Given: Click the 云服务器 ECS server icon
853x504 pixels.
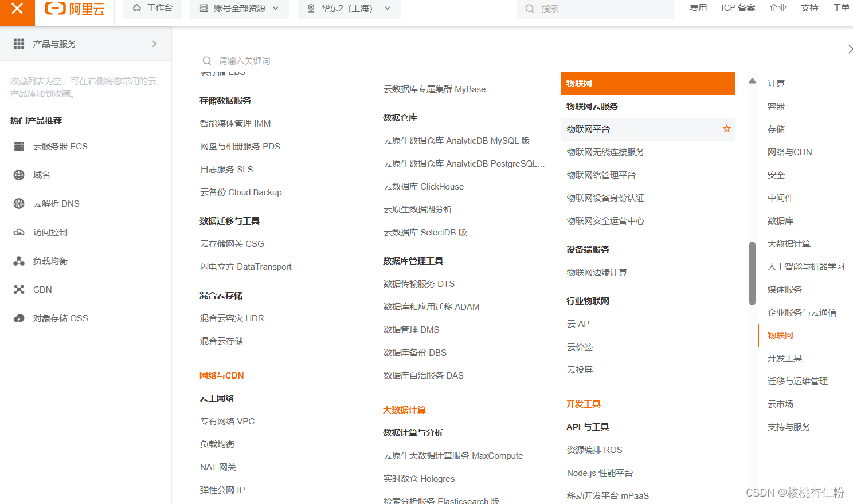Looking at the screenshot, I should (x=19, y=146).
